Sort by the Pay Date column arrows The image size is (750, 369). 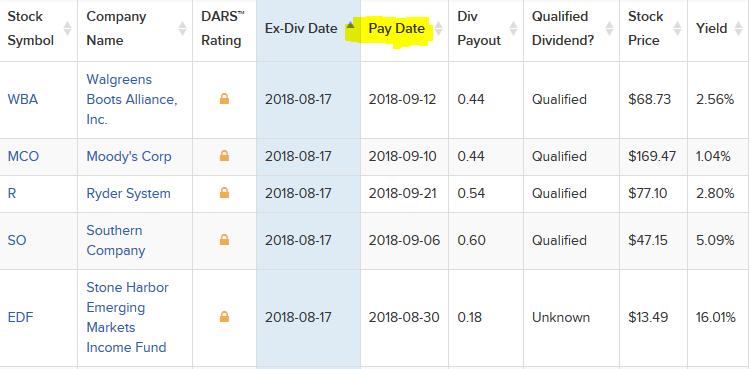click(438, 29)
